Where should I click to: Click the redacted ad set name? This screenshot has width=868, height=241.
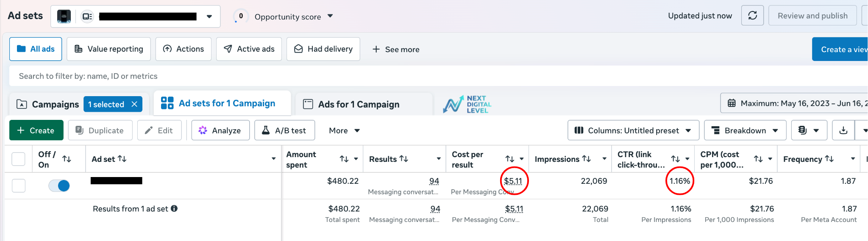(x=117, y=181)
